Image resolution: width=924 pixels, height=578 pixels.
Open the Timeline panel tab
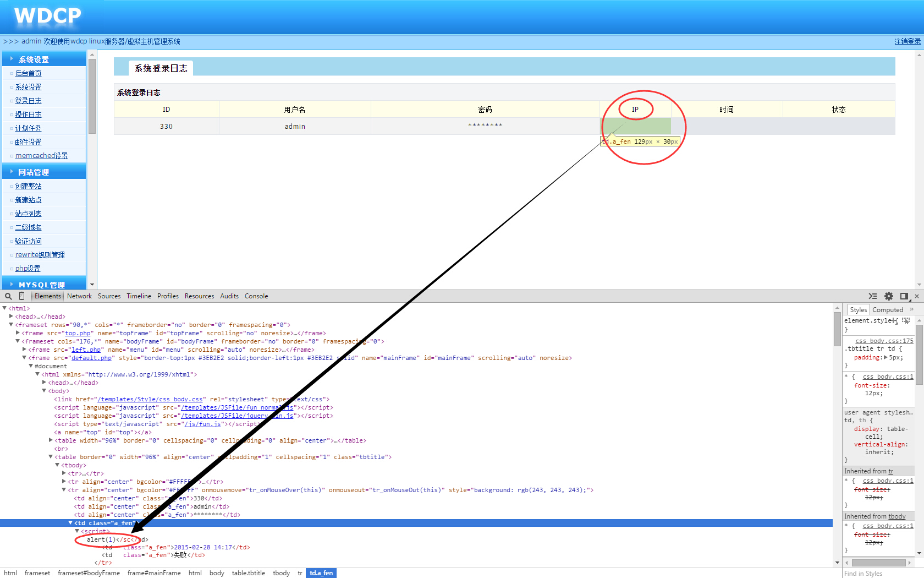click(139, 296)
